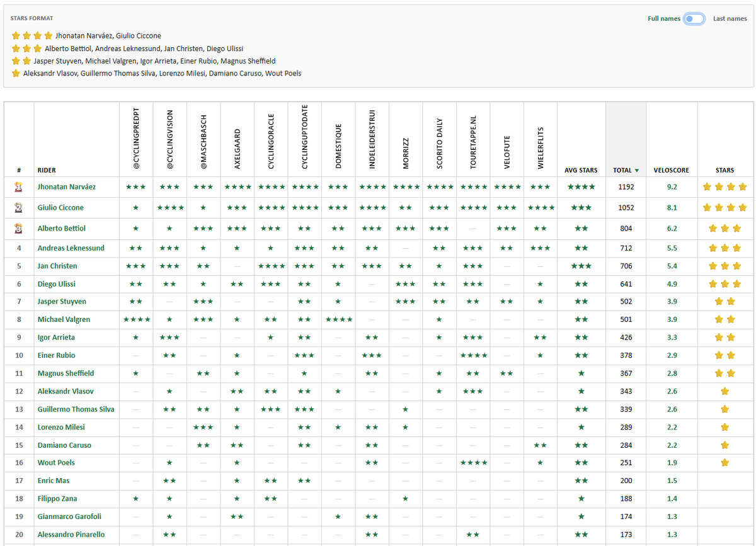Click total value 1192
Viewport: 756px width, 546px height.
pos(626,187)
